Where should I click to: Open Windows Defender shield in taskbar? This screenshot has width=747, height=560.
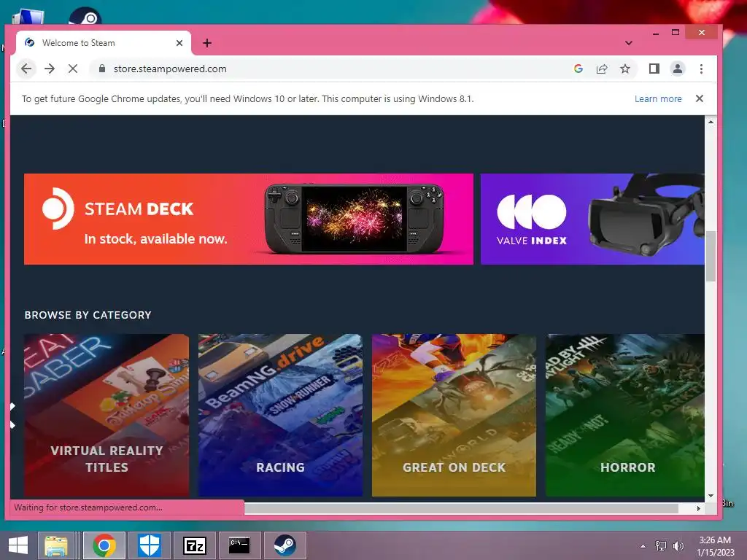149,545
